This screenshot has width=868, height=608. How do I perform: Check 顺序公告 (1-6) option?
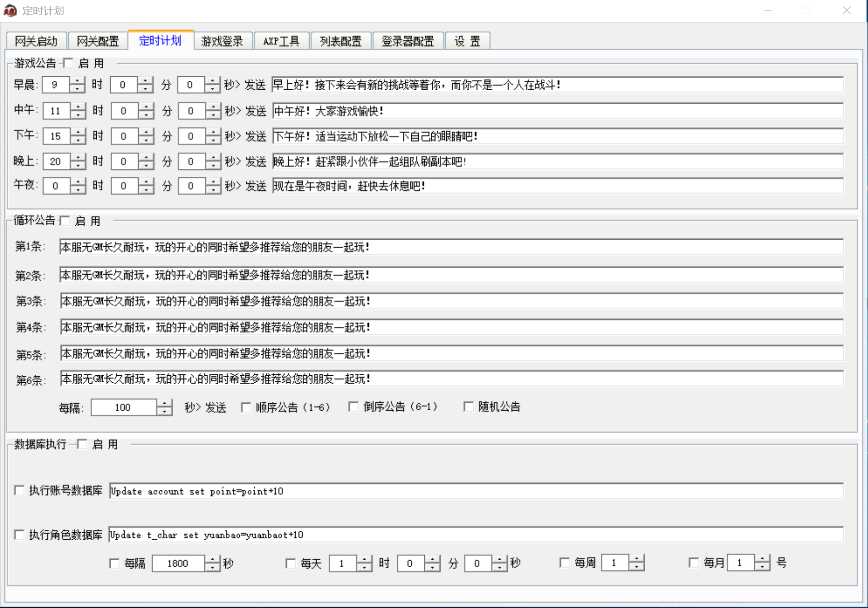246,407
